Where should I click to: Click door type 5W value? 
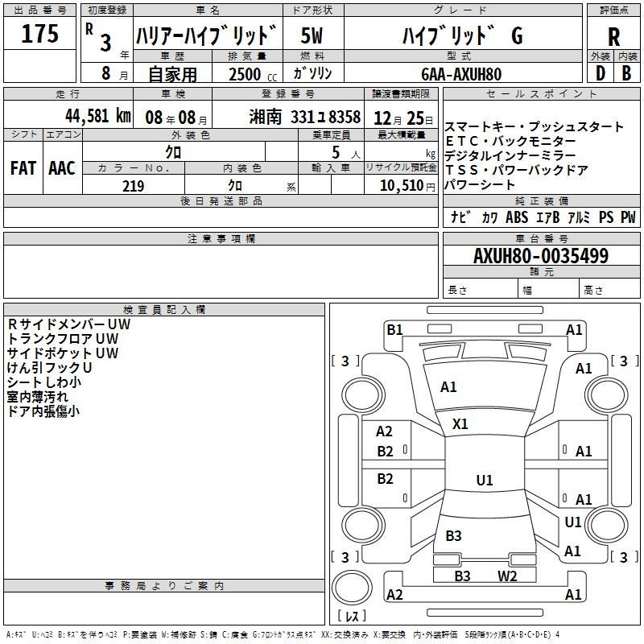(312, 35)
